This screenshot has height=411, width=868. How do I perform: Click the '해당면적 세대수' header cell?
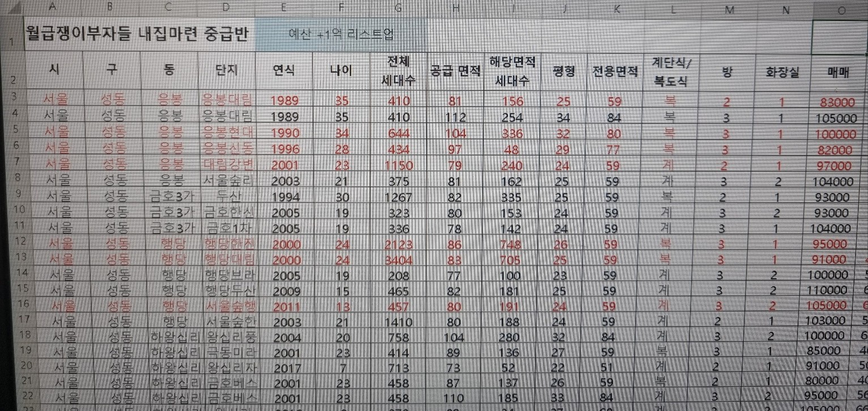(x=512, y=71)
